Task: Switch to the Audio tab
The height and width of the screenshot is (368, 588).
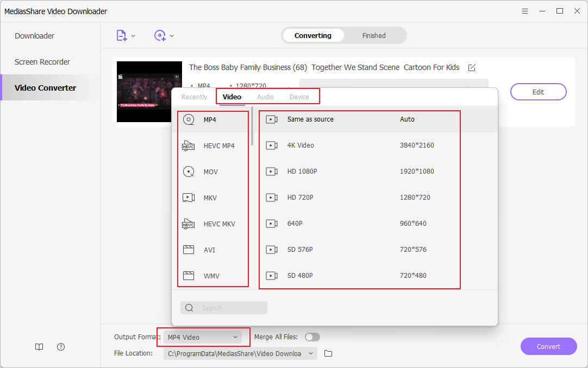Action: tap(265, 97)
